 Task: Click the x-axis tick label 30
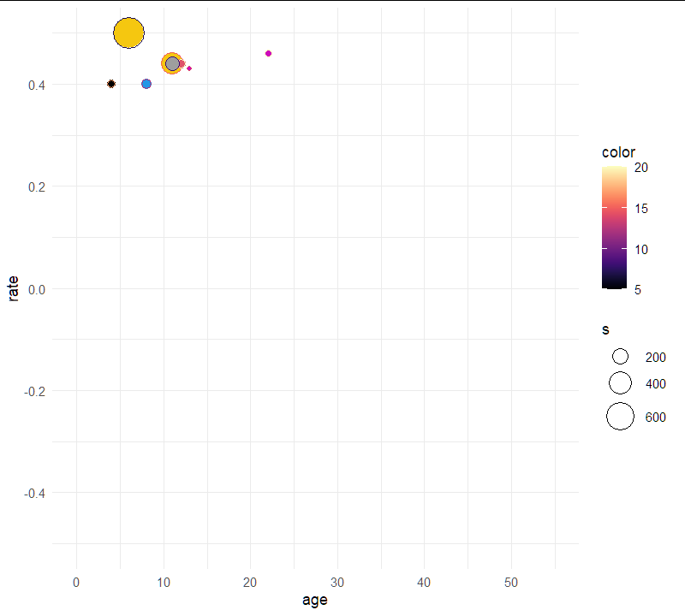tap(337, 583)
